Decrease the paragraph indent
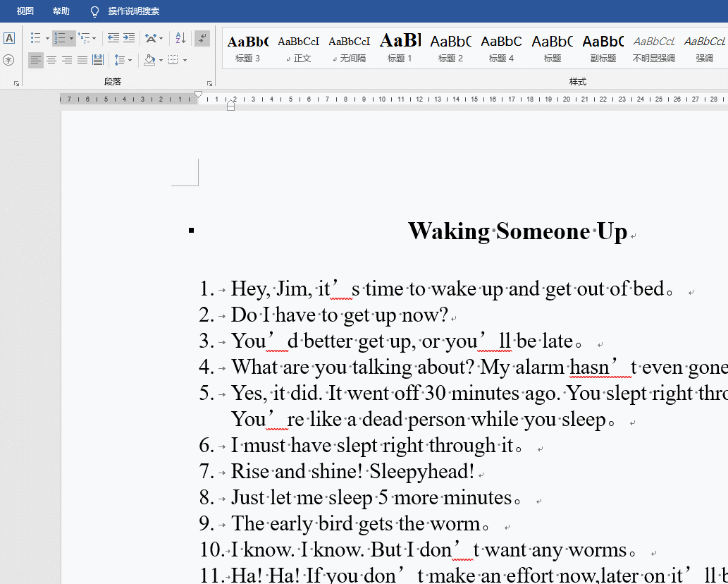This screenshot has width=728, height=584. [x=113, y=38]
